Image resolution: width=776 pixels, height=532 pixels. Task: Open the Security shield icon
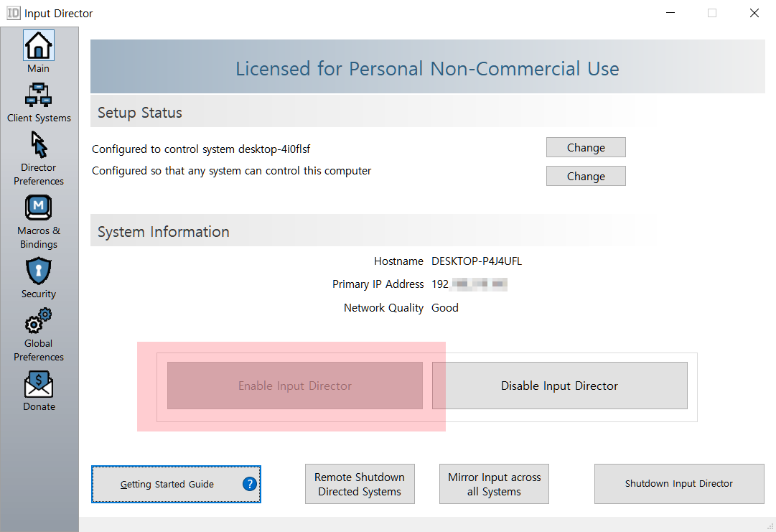(39, 271)
